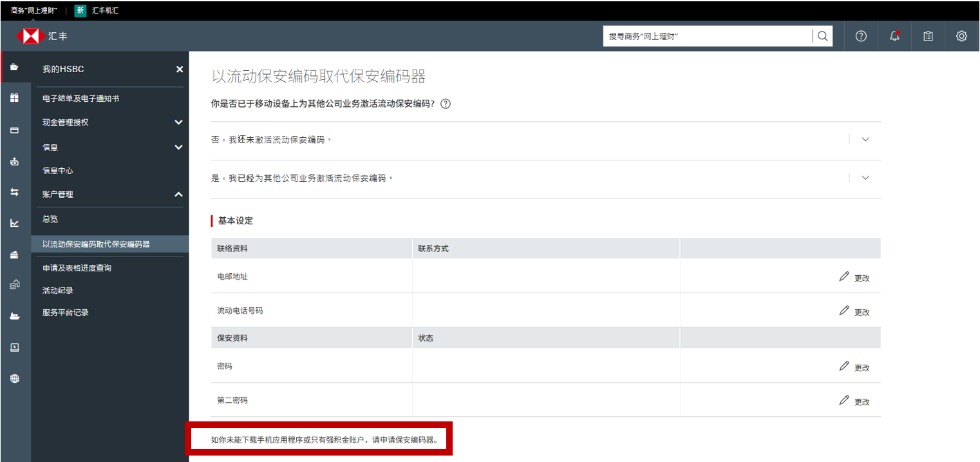
Task: Open the settings gear icon
Action: (x=961, y=36)
